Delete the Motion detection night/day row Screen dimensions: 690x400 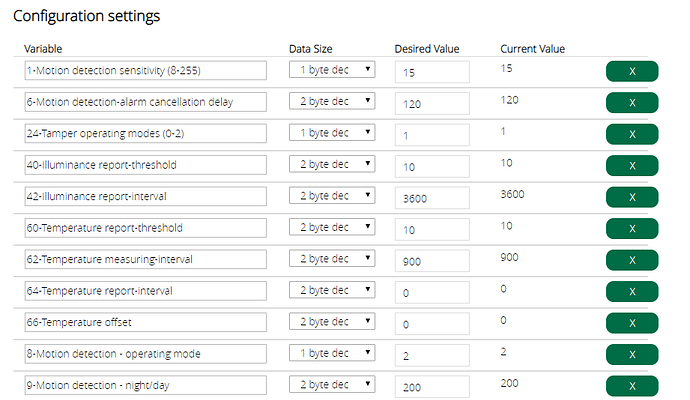632,386
